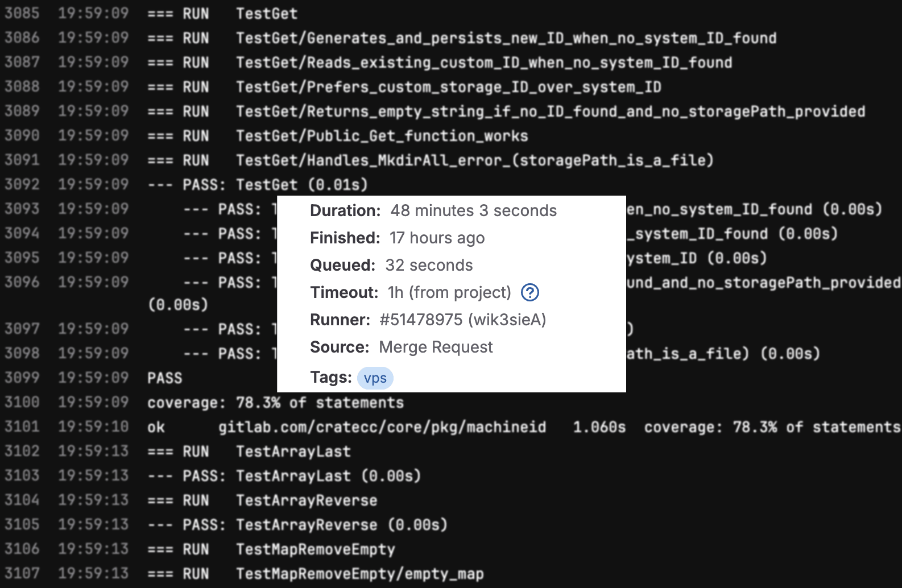Viewport: 902px width, 588px height.
Task: Select log line number 3085
Action: [x=22, y=13]
